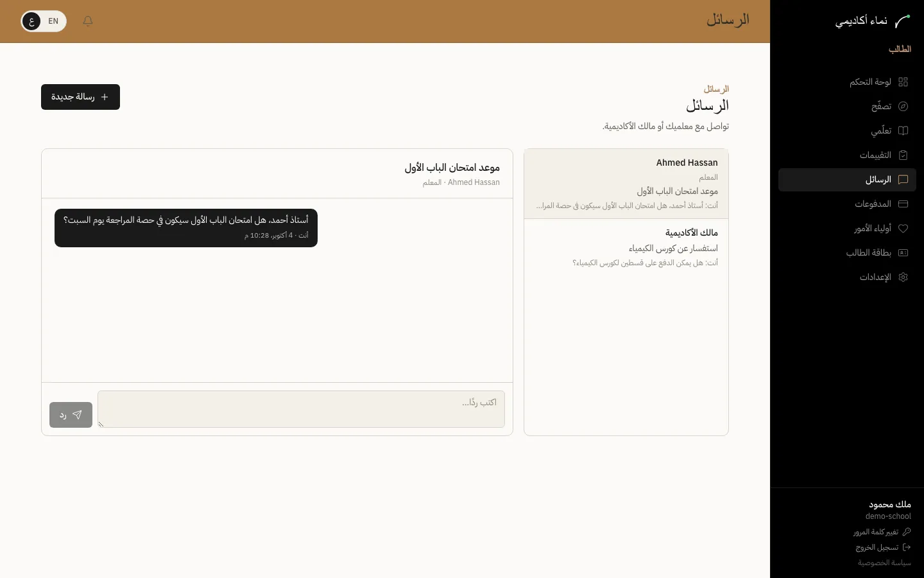
Task: Click the الرسائل chat bubble sidebar icon
Action: (903, 180)
